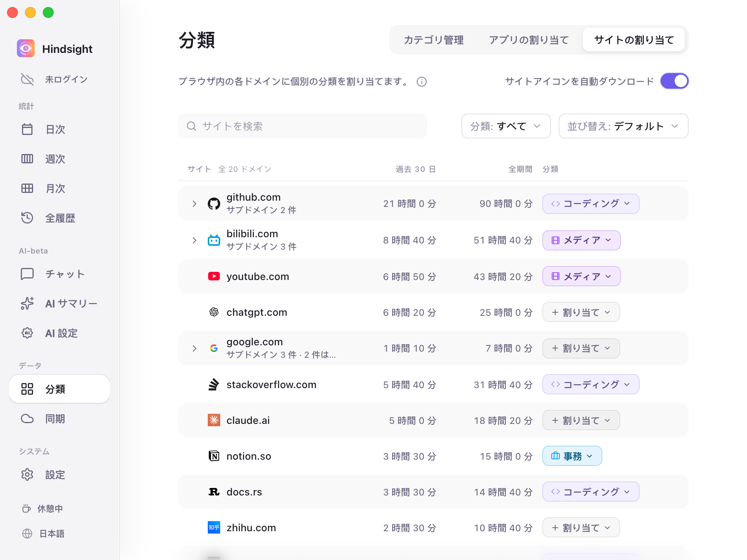Open AI サマリー in the sidebar
Screen dimensions: 747x560
[60, 303]
